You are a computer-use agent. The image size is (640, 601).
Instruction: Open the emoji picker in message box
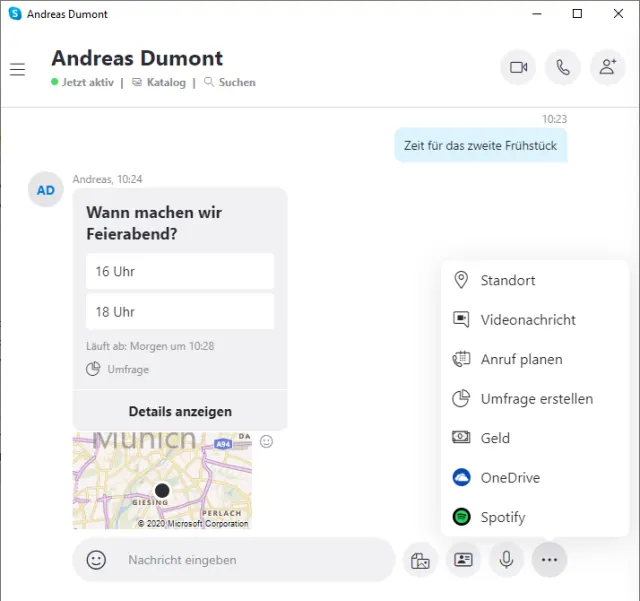click(x=96, y=560)
